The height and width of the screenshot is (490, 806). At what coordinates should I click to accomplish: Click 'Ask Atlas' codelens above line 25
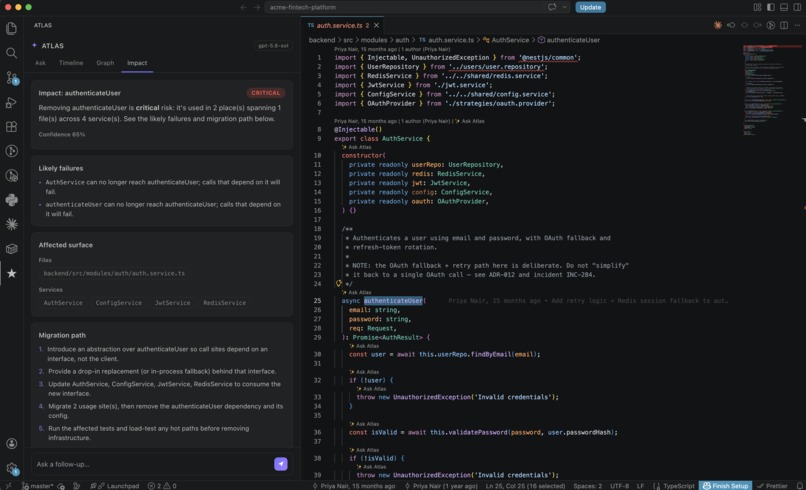(359, 292)
